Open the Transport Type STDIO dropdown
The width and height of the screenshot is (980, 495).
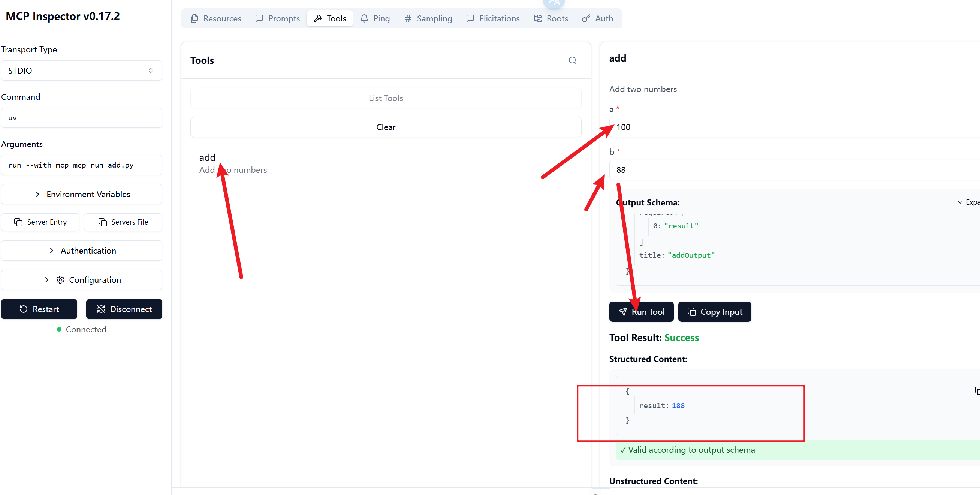pyautogui.click(x=81, y=70)
